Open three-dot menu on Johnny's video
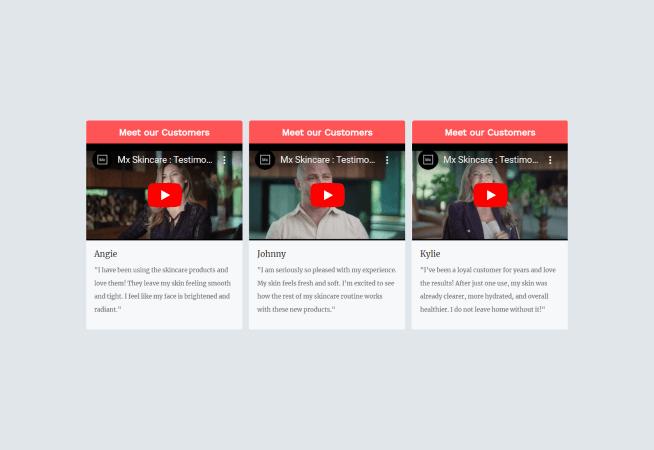The width and height of the screenshot is (654, 450). click(x=387, y=159)
